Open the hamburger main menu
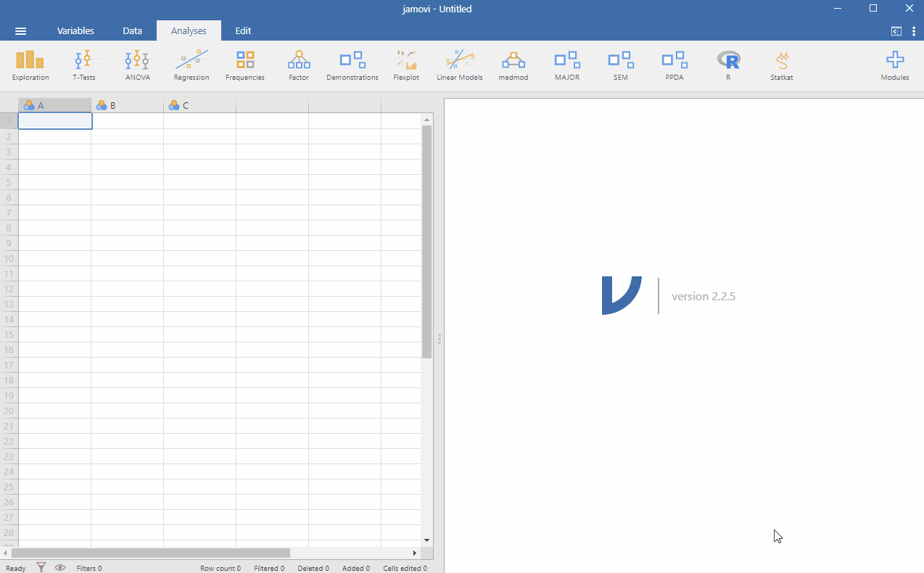 [x=21, y=31]
